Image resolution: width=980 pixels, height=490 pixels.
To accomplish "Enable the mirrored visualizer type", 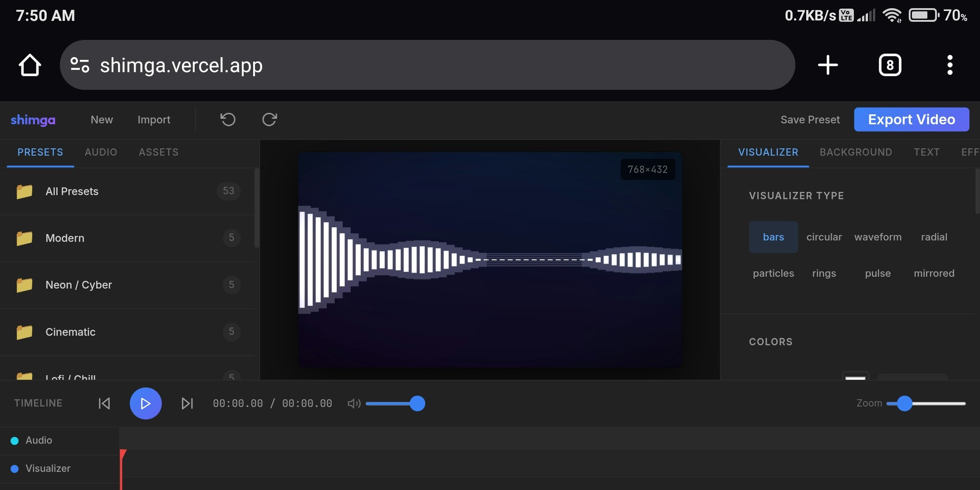I will [x=934, y=273].
